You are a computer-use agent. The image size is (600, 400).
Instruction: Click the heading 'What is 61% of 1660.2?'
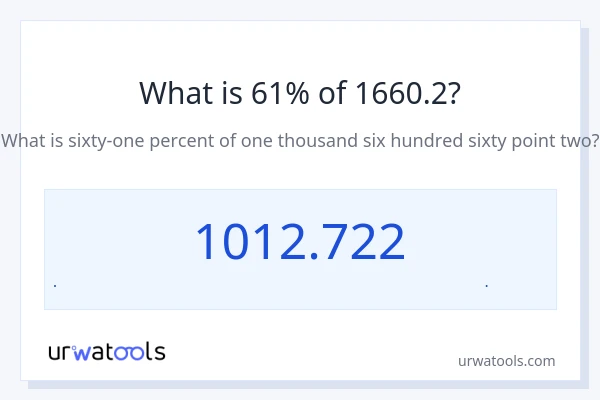point(300,93)
